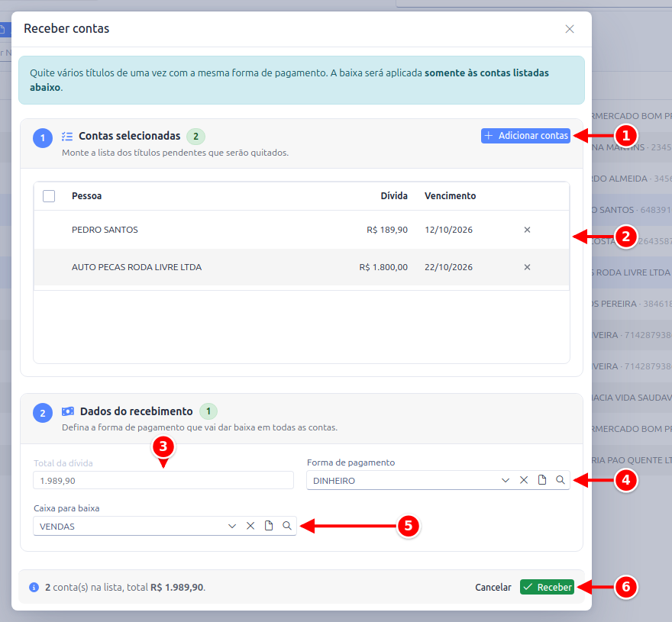Select the PEDRO SANTOS name cell
This screenshot has width=672, height=622.
coord(105,230)
